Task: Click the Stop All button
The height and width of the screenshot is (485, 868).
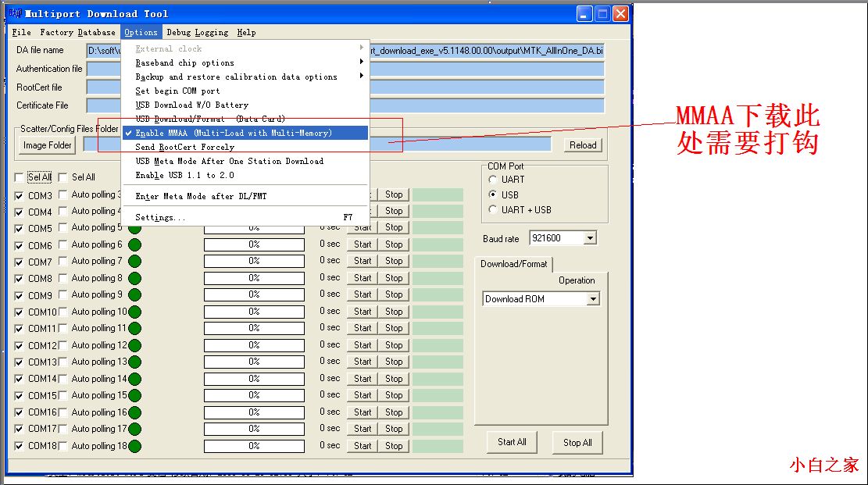Action: click(577, 442)
